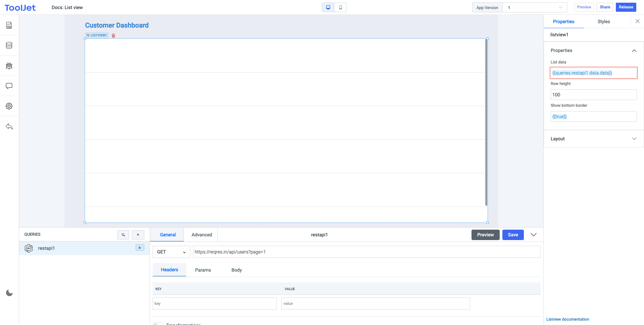The width and height of the screenshot is (644, 325).
Task: Click the Row height input field
Action: click(x=593, y=95)
